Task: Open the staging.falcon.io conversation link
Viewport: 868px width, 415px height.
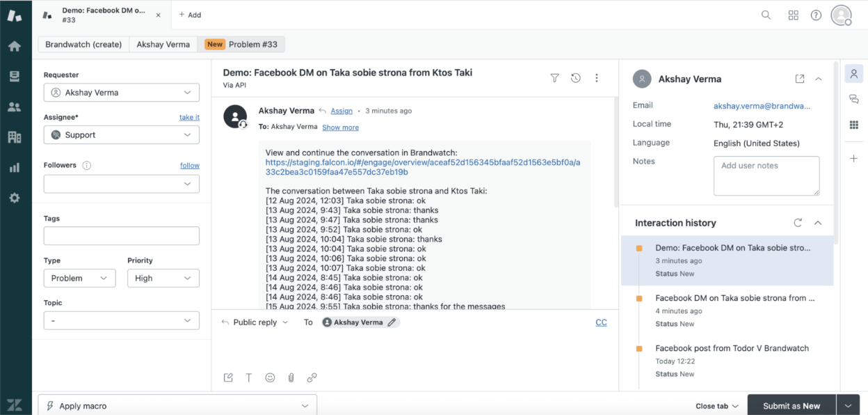Action: (x=423, y=167)
